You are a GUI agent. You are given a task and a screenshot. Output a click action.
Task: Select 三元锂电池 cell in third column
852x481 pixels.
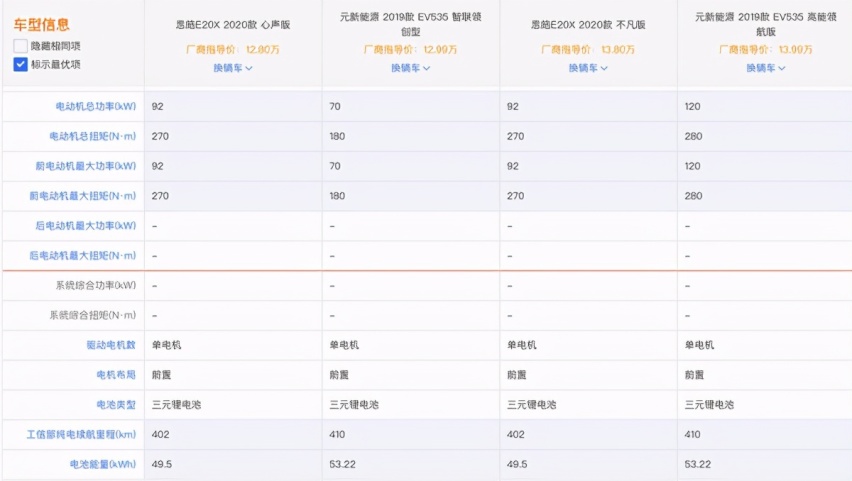[x=531, y=405]
